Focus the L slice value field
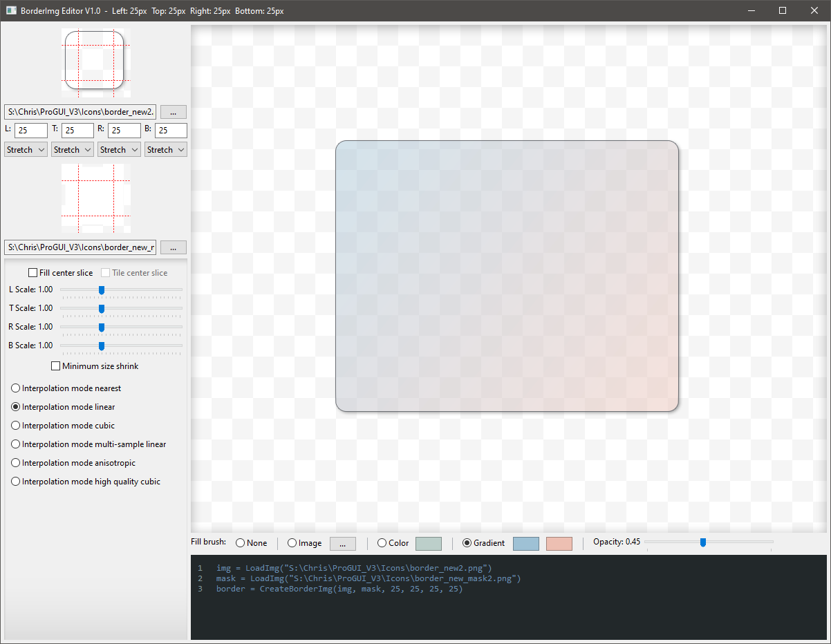This screenshot has width=831, height=644. click(x=31, y=131)
